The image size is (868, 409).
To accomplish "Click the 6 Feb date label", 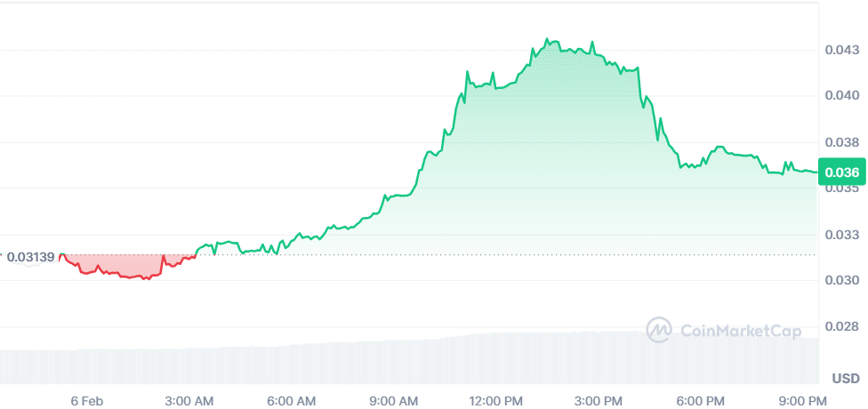I will [x=85, y=400].
